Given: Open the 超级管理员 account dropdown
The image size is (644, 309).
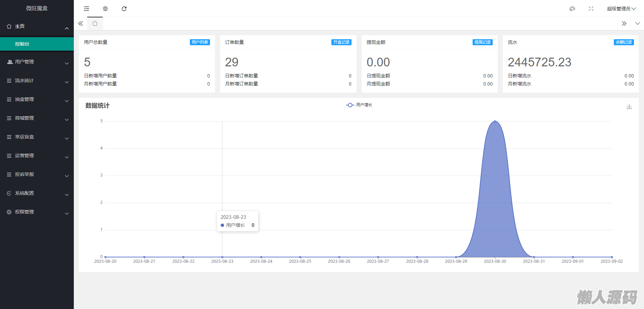Looking at the screenshot, I should point(621,9).
